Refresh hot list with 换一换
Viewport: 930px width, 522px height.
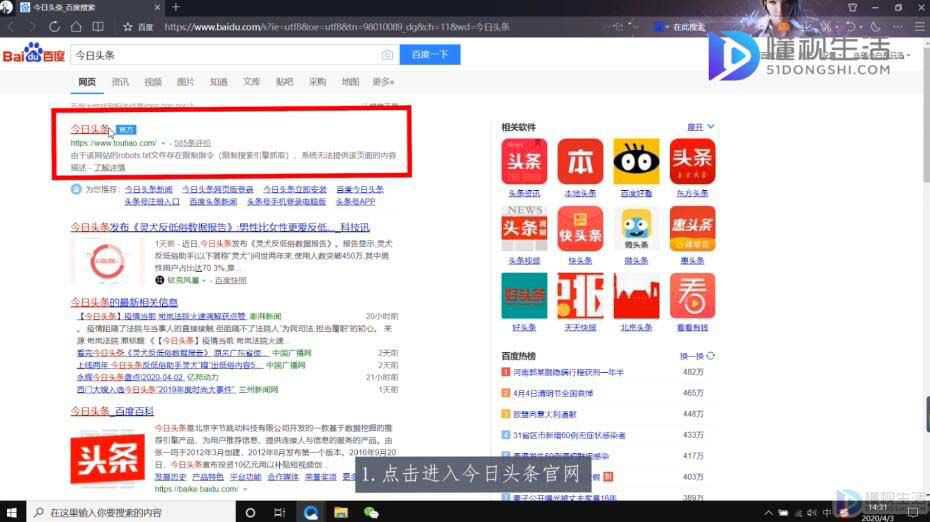tap(697, 356)
